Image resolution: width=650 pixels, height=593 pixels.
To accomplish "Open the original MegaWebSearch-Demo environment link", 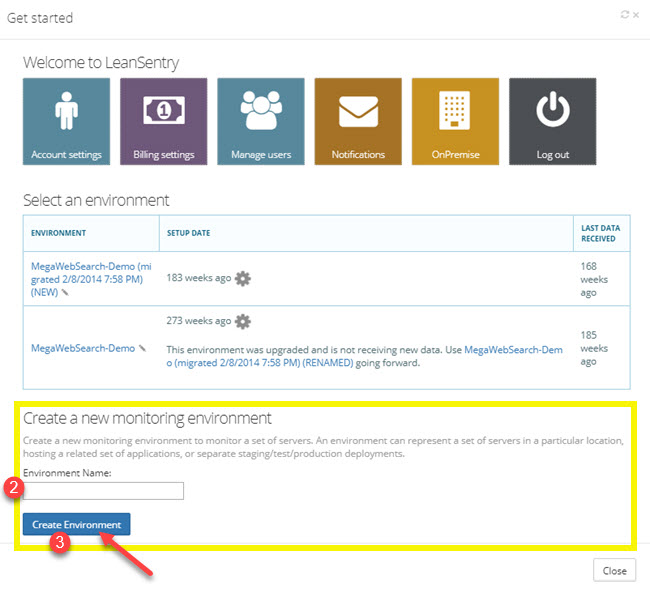I will pos(82,348).
